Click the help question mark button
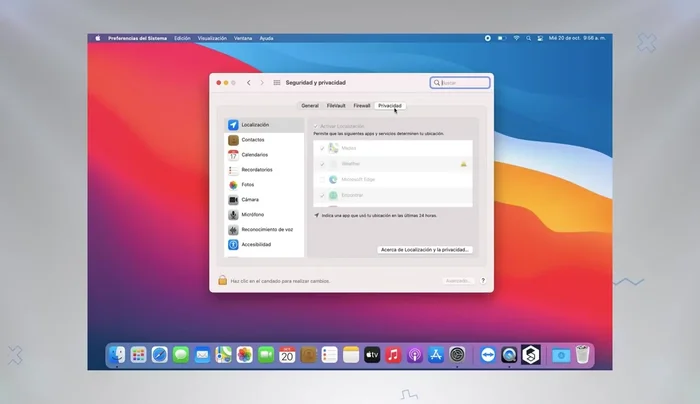The image size is (700, 404). [483, 281]
